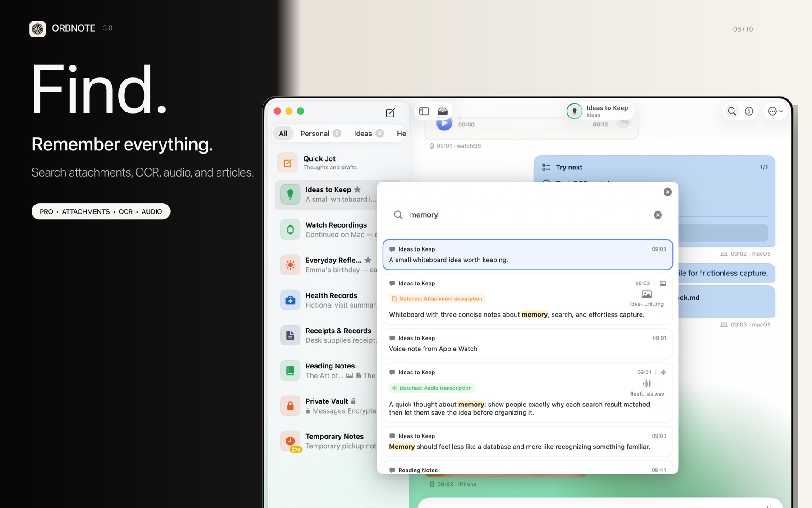Expand the more options ellipsis menu

point(775,111)
